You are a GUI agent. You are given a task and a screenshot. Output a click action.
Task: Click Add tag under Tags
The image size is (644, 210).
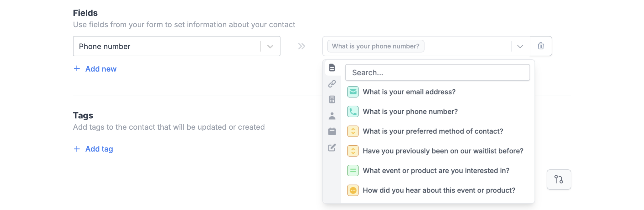tap(93, 149)
